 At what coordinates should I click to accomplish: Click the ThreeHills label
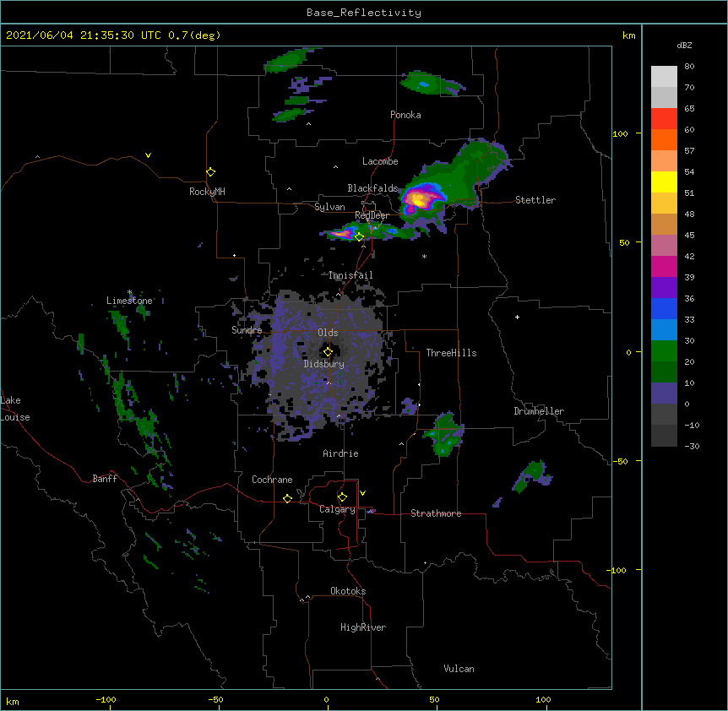point(451,353)
